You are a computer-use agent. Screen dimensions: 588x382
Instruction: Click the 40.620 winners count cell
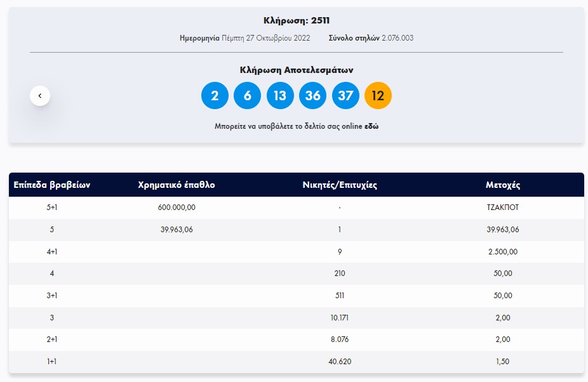340,362
